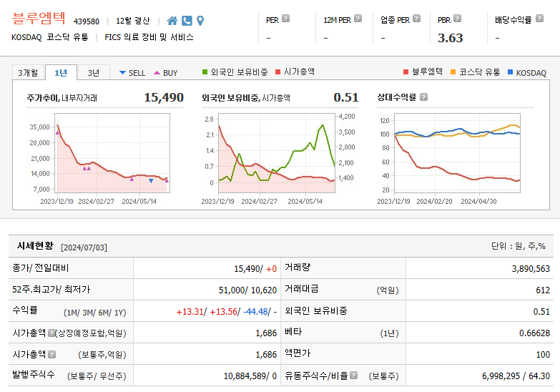
Task: Click the map location pin icon
Action: [200, 21]
